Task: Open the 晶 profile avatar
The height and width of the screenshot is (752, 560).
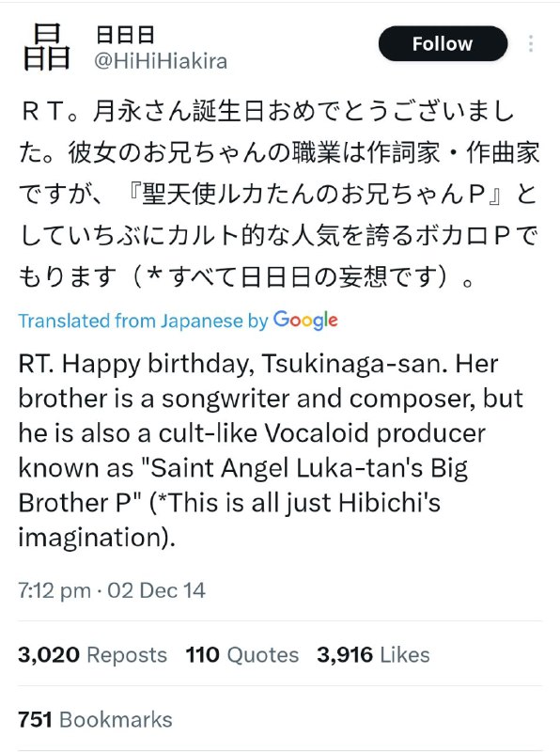Action: coord(46,48)
